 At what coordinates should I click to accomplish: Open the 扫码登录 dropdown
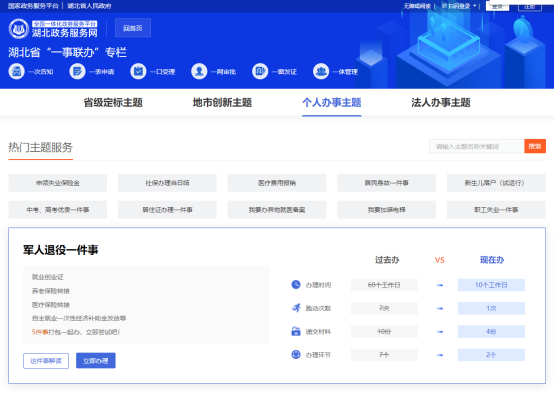[459, 6]
